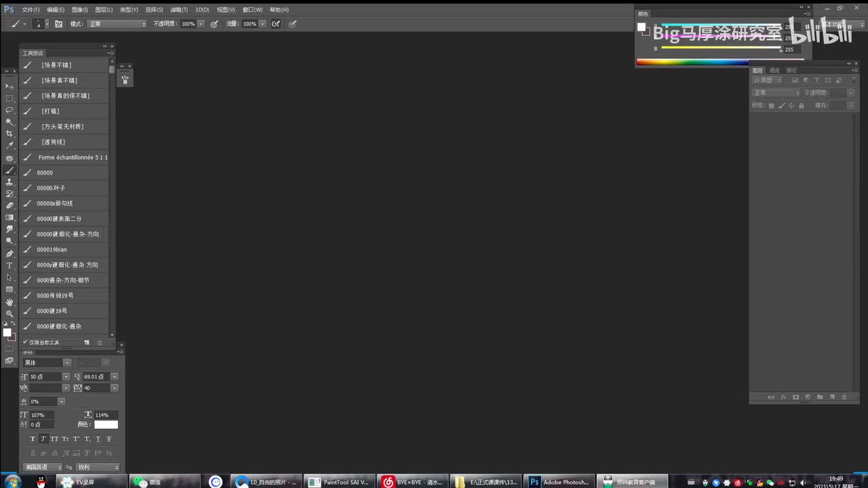Click the vertical scale field showing 107%
The width and height of the screenshot is (868, 488).
[41, 415]
